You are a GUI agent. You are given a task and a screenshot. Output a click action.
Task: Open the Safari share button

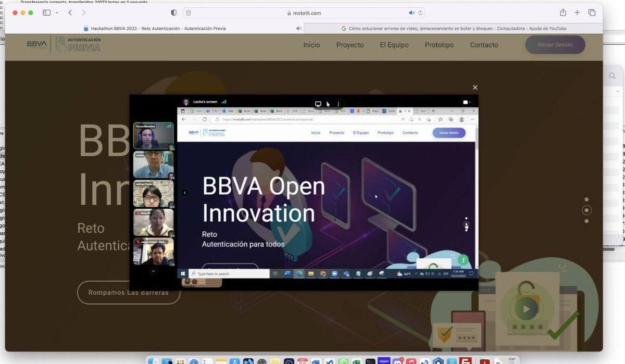(x=562, y=12)
